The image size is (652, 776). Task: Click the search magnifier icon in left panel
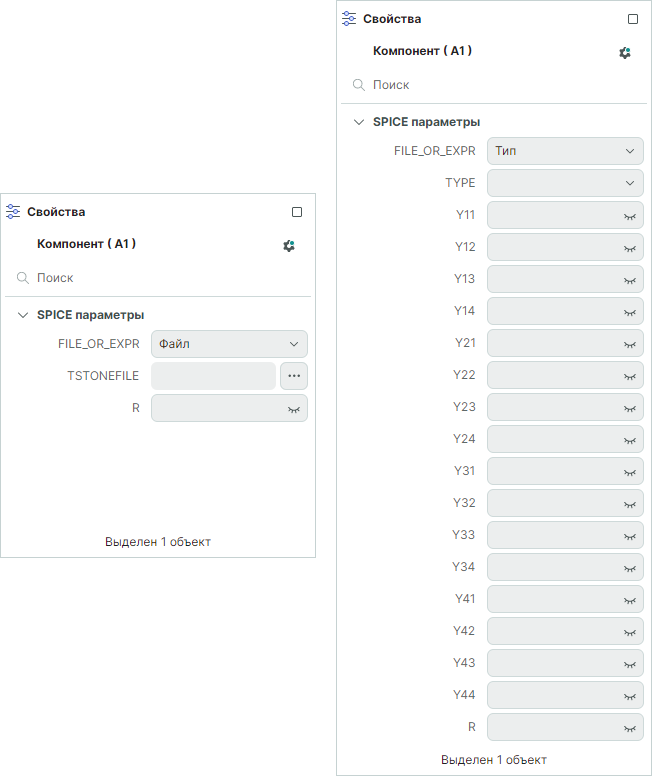(23, 278)
